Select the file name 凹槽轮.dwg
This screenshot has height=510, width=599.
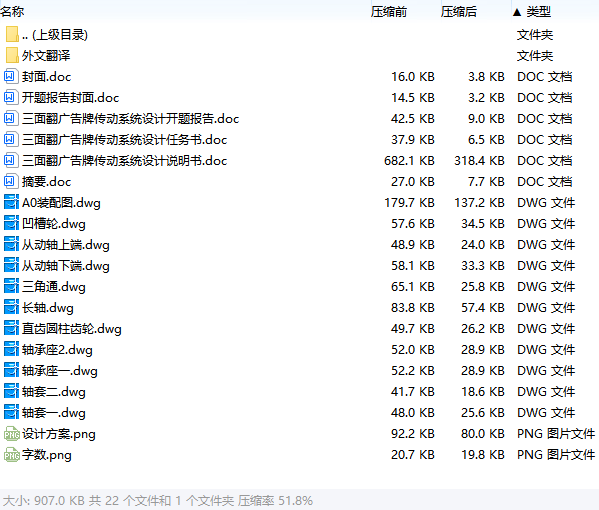point(53,224)
